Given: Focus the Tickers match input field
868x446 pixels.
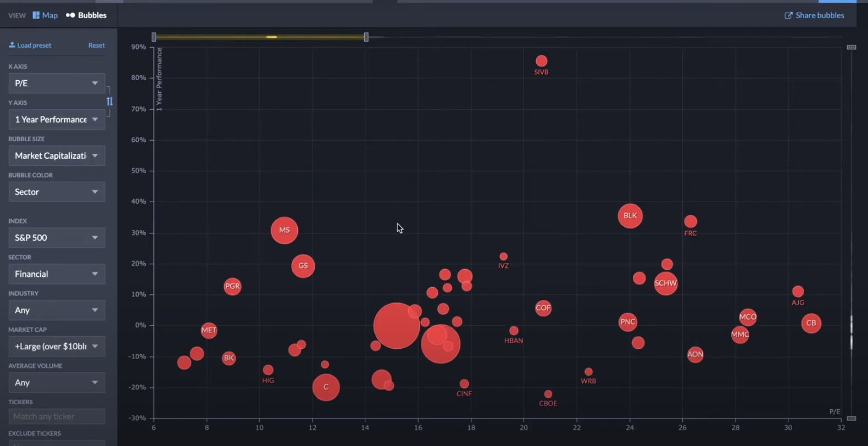Looking at the screenshot, I should tap(57, 416).
